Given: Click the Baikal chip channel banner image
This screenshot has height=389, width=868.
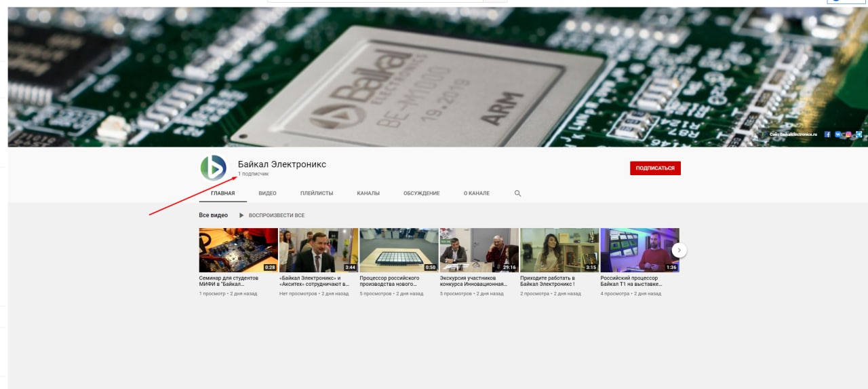Looking at the screenshot, I should (437, 77).
